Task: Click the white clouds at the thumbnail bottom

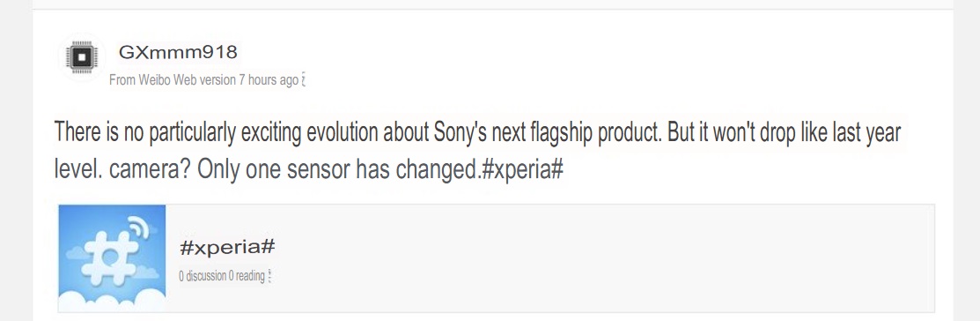Action: pyautogui.click(x=112, y=301)
